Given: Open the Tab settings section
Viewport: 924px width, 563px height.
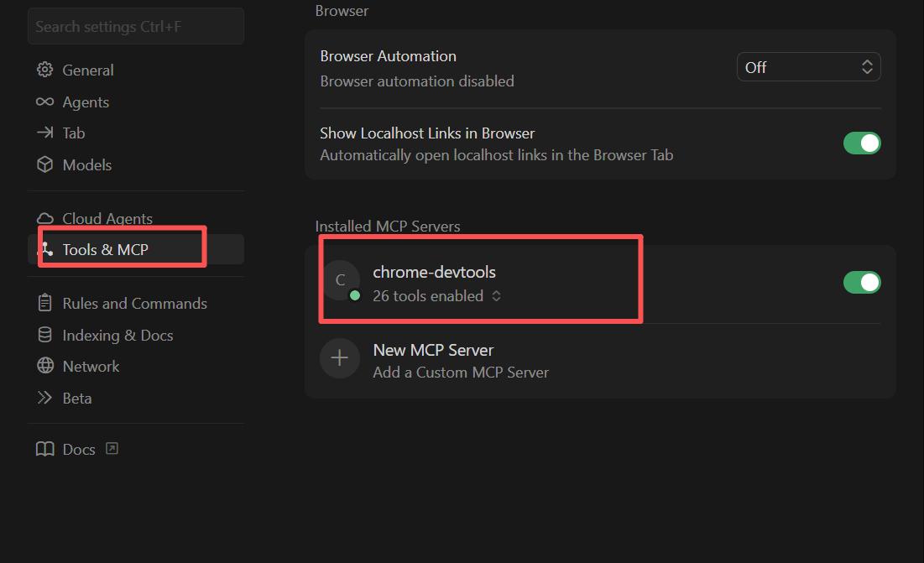Looking at the screenshot, I should point(73,133).
